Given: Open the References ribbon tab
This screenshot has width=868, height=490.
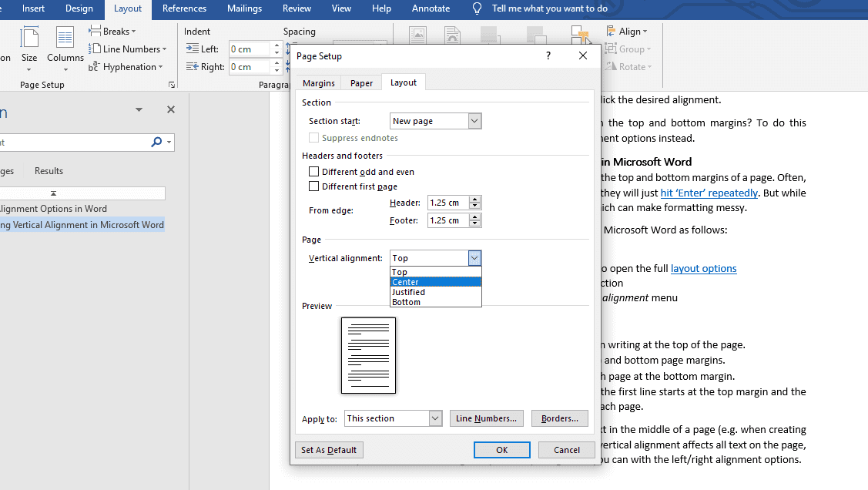Looking at the screenshot, I should click(184, 8).
